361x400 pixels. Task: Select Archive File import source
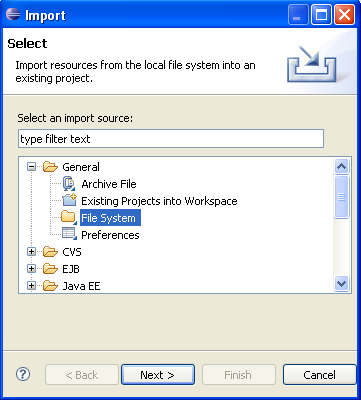[109, 184]
